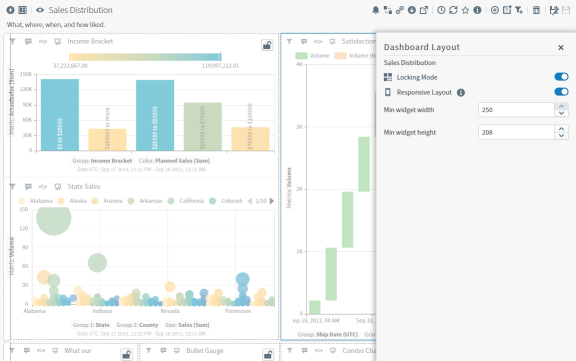The height and width of the screenshot is (361, 576).
Task: Mark the dashboard as favorite with star
Action: 465,10
